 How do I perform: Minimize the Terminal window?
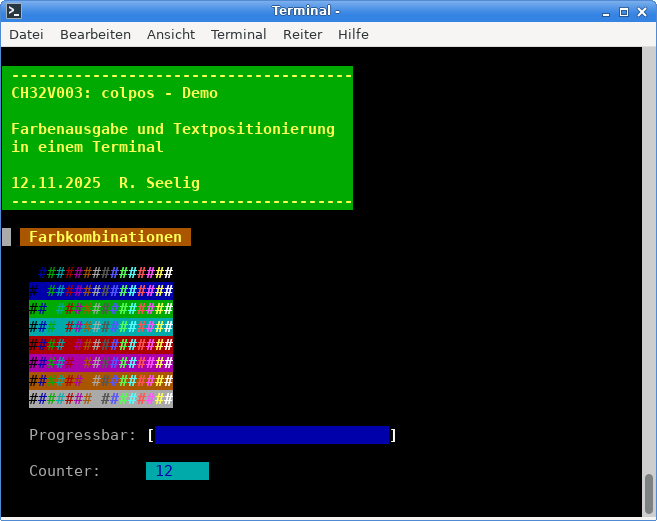click(604, 11)
